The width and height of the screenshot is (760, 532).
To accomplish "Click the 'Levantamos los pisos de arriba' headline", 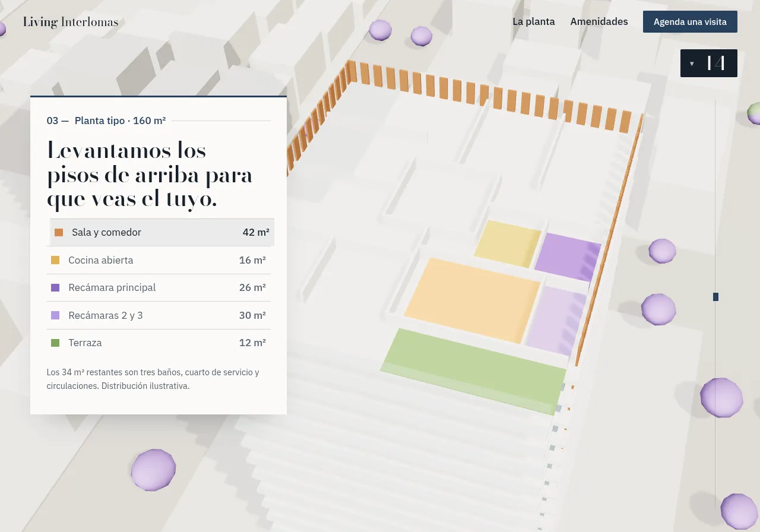I will tap(150, 174).
